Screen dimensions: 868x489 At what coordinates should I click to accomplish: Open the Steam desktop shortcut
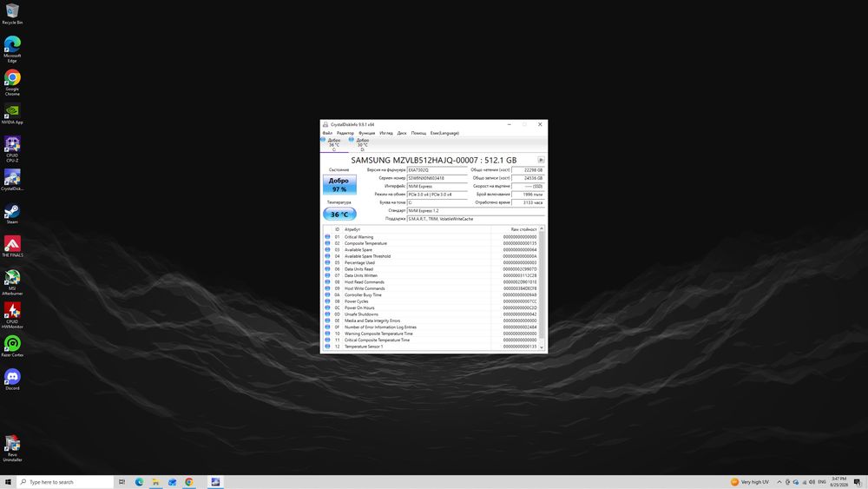[12, 213]
